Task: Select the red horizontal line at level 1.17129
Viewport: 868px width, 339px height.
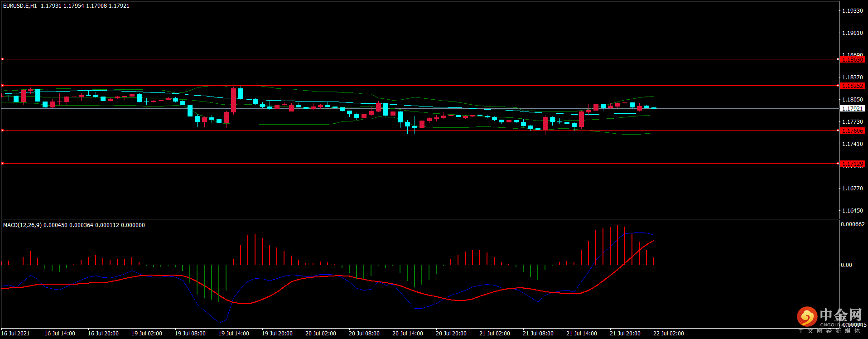Action: (x=420, y=163)
